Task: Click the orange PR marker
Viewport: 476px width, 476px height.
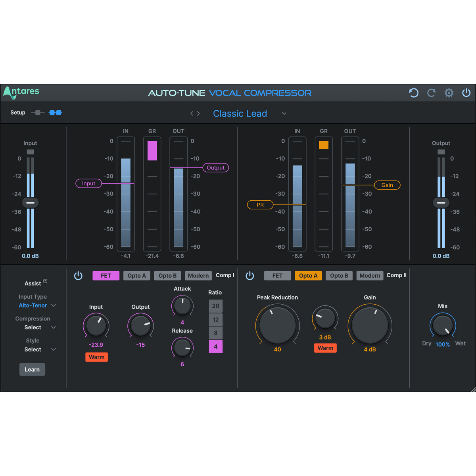Action: 260,205
